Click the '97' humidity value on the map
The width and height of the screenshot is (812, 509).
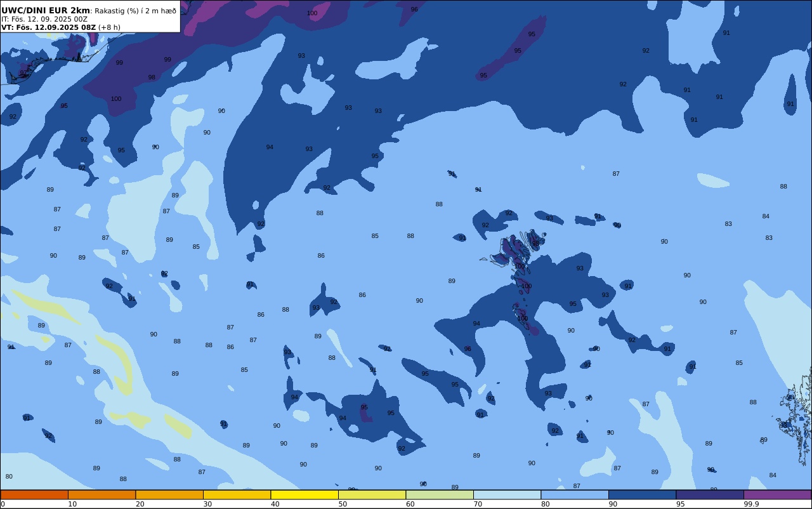click(x=23, y=73)
